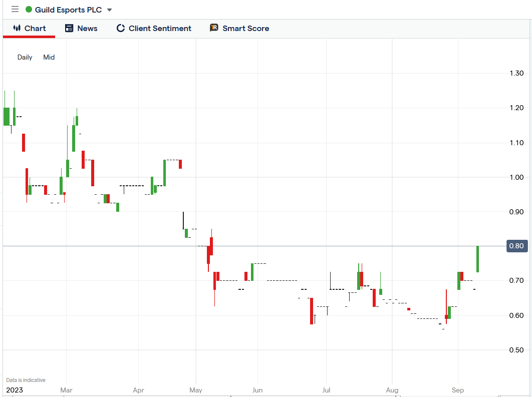The width and height of the screenshot is (532, 397).
Task: Click the green market status dot
Action: [x=29, y=10]
